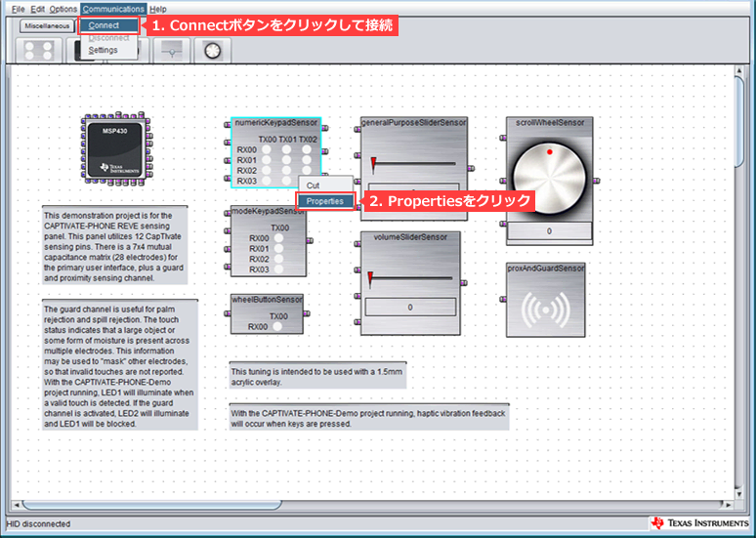
Task: Open the Help menu
Action: click(x=157, y=9)
